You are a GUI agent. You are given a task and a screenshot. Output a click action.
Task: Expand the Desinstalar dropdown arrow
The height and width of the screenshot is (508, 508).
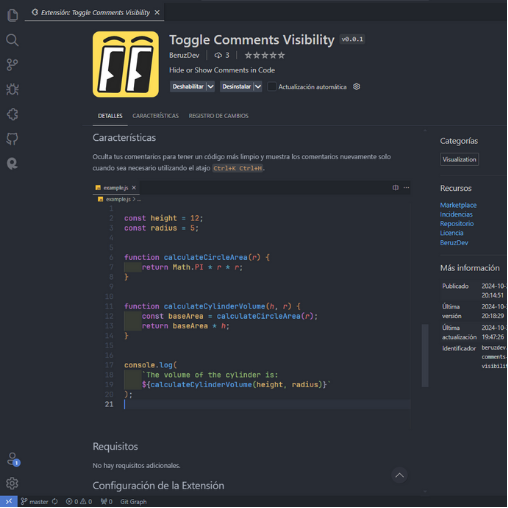click(258, 87)
